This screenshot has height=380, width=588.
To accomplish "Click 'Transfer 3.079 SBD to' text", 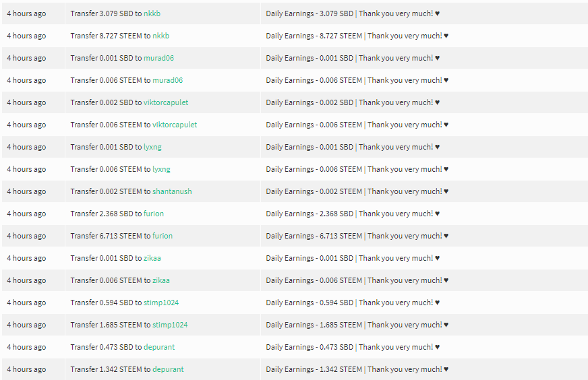I will pyautogui.click(x=106, y=13).
